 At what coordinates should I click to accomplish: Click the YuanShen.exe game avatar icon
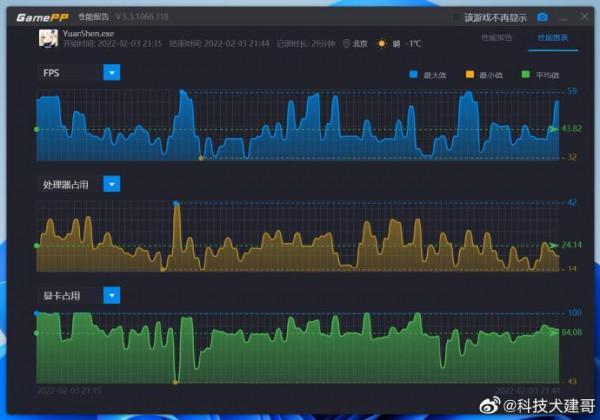click(x=47, y=39)
